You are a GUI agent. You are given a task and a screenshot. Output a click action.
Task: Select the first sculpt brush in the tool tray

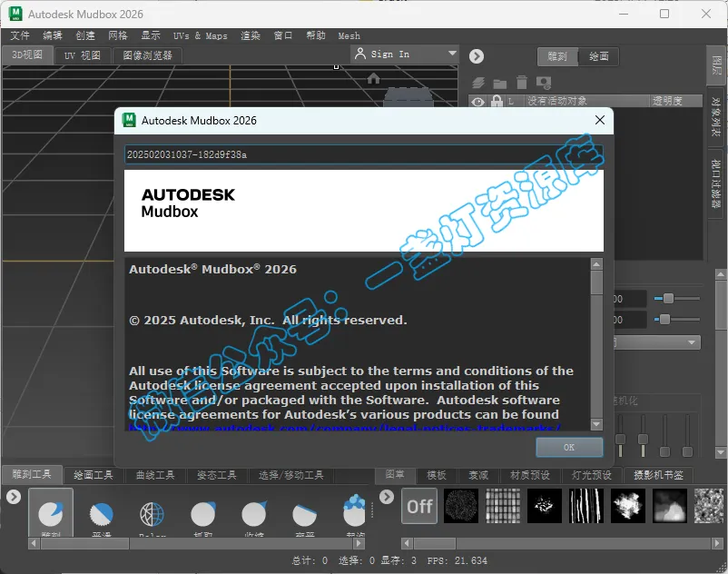pyautogui.click(x=51, y=513)
